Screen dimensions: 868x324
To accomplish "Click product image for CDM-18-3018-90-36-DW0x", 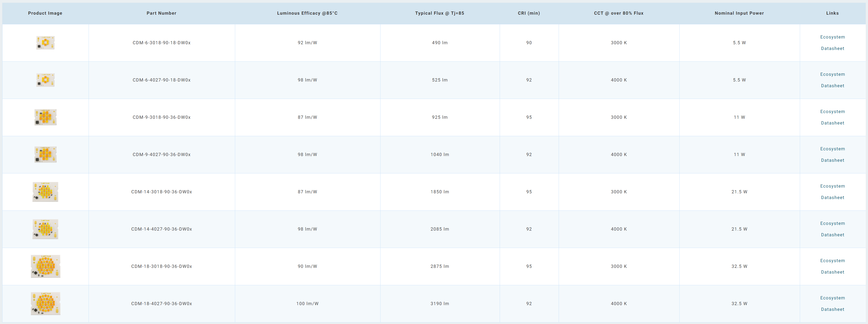I will [x=45, y=266].
